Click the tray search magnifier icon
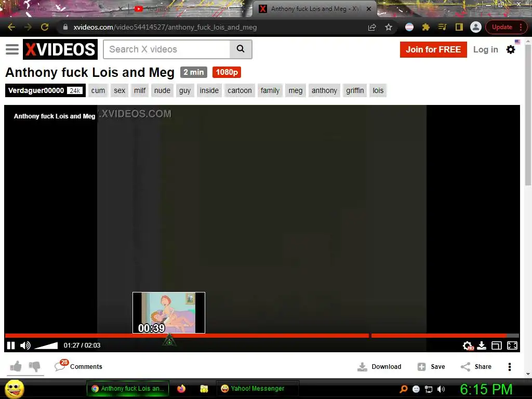The image size is (532, 399). 404,389
